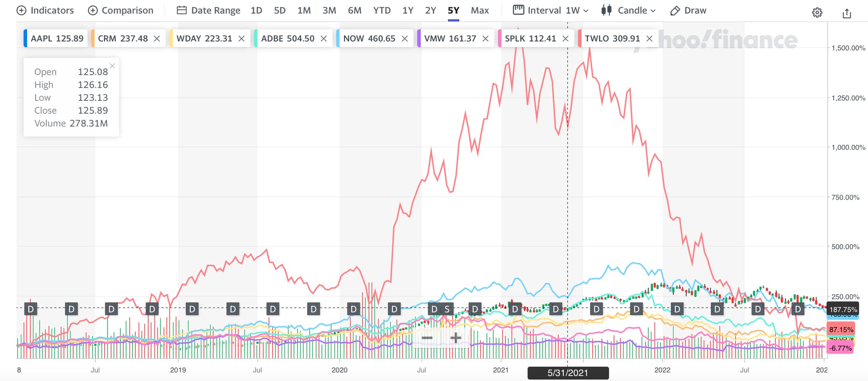Click the 5/31/2021 date label

click(568, 373)
